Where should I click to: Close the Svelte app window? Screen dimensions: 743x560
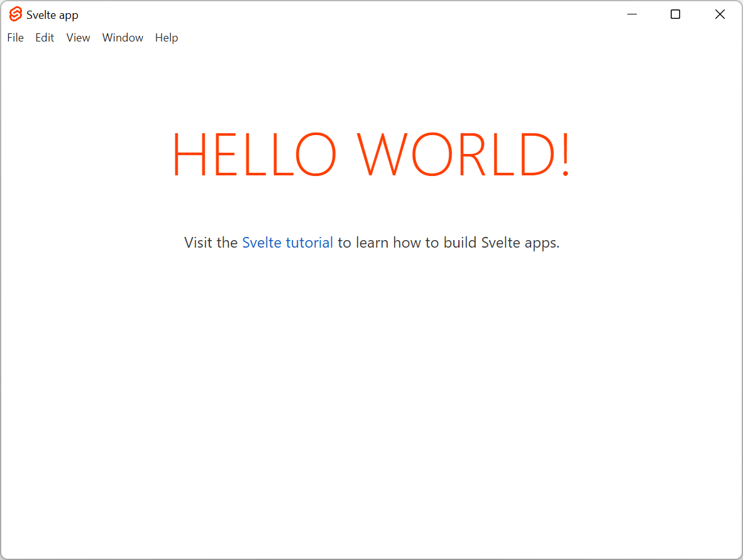[x=720, y=14]
